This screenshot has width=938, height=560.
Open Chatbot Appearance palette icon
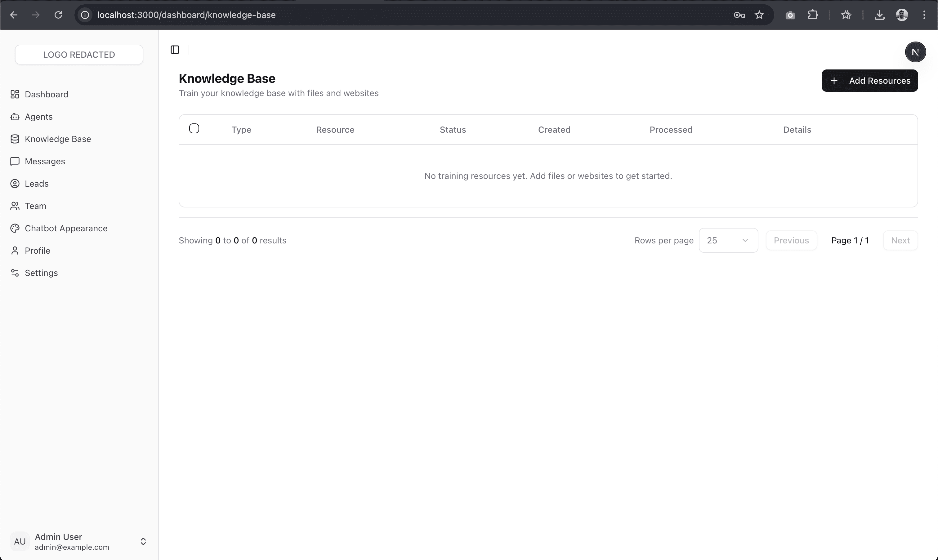pyautogui.click(x=15, y=228)
